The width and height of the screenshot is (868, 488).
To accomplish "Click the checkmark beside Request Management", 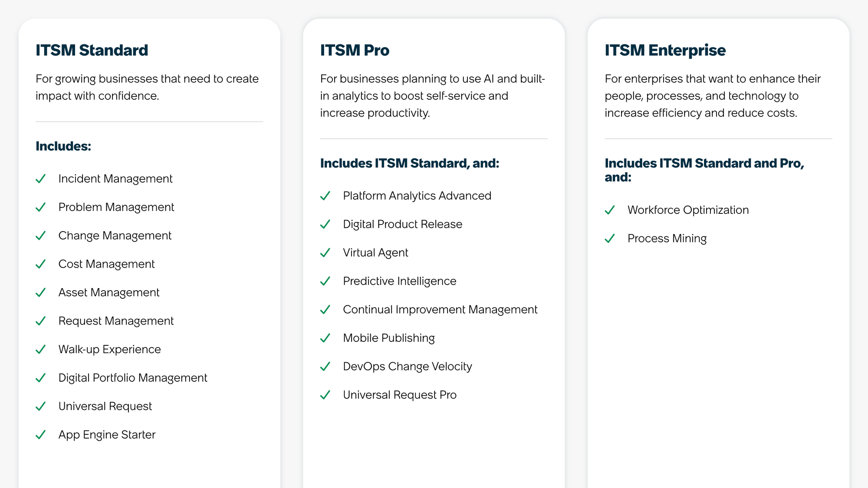I will [41, 321].
